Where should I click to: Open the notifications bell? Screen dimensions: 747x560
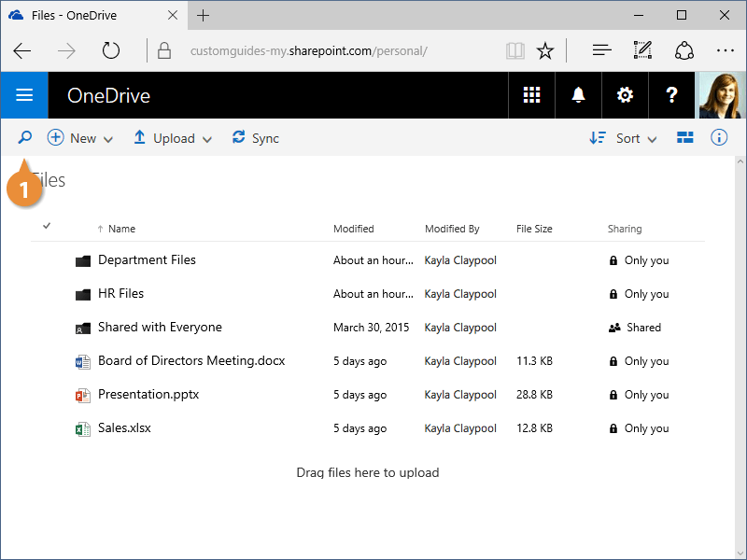click(x=578, y=95)
